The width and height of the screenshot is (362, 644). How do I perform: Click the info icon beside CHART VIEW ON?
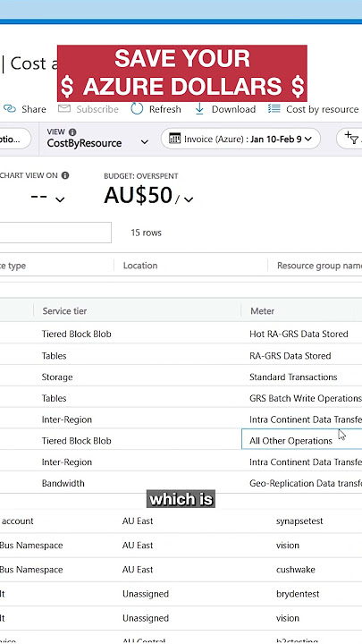coord(65,175)
